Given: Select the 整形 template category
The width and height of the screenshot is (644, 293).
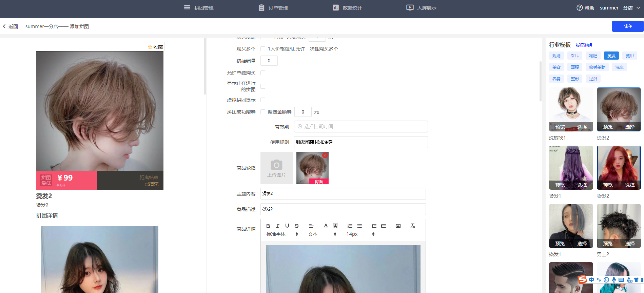Looking at the screenshot, I should coord(575,79).
